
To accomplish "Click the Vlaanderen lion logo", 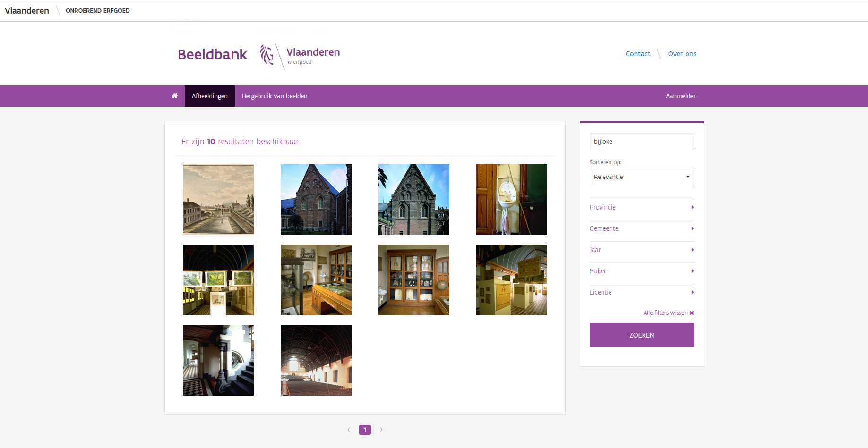I will [x=267, y=55].
